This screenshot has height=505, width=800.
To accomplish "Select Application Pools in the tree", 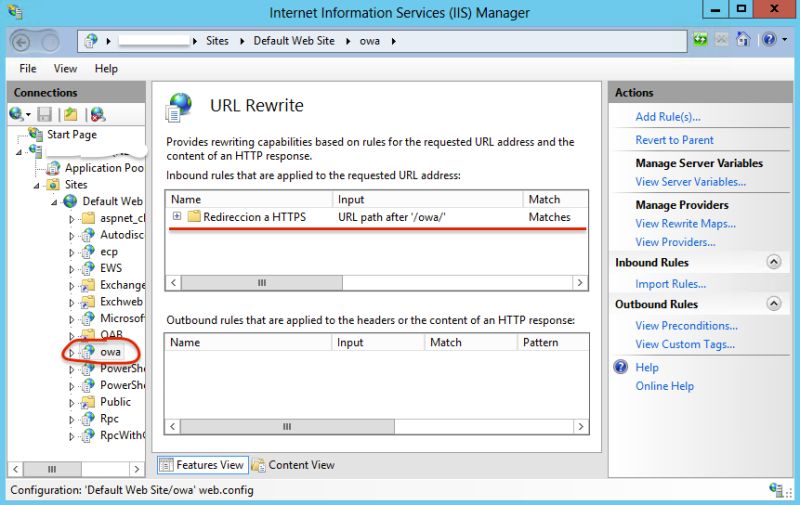I will pyautogui.click(x=104, y=168).
